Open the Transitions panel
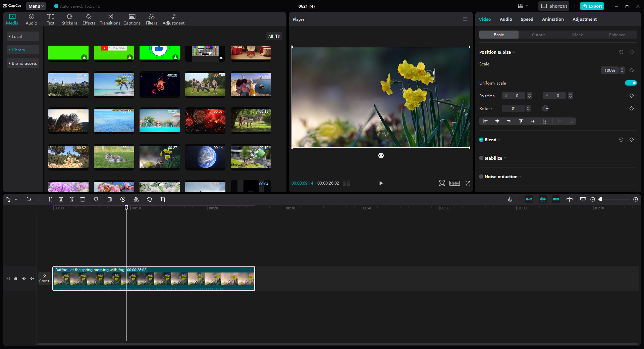The image size is (644, 349). tap(110, 19)
